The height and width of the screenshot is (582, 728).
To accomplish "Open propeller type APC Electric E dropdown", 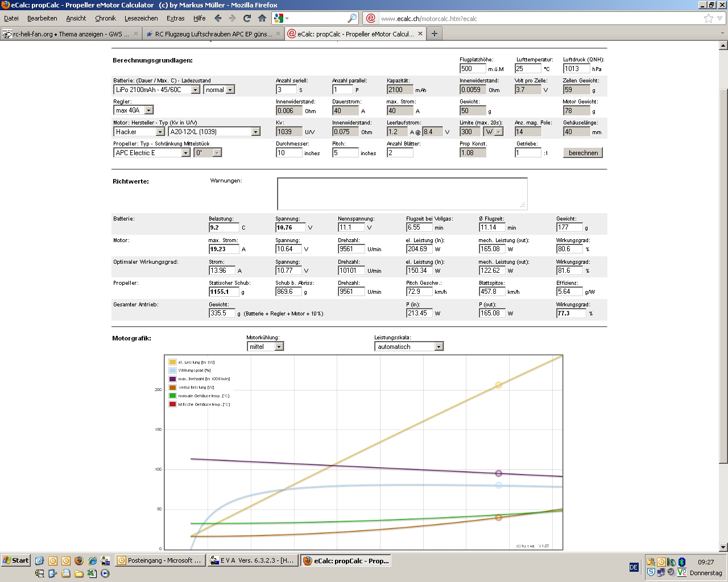I will coord(152,153).
